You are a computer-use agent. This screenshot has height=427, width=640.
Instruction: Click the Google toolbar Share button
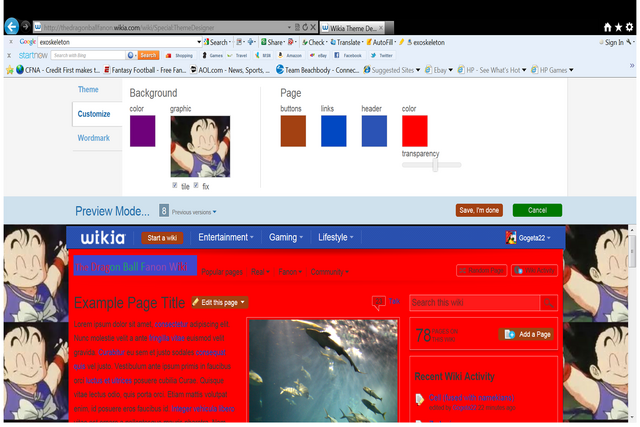[x=273, y=42]
